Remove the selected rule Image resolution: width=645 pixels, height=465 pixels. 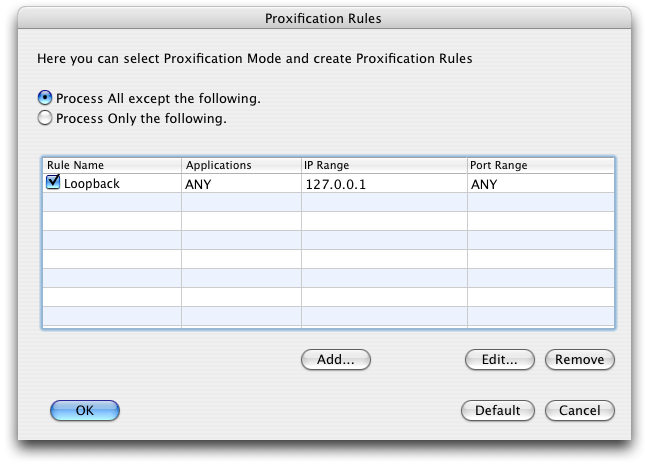pos(579,359)
